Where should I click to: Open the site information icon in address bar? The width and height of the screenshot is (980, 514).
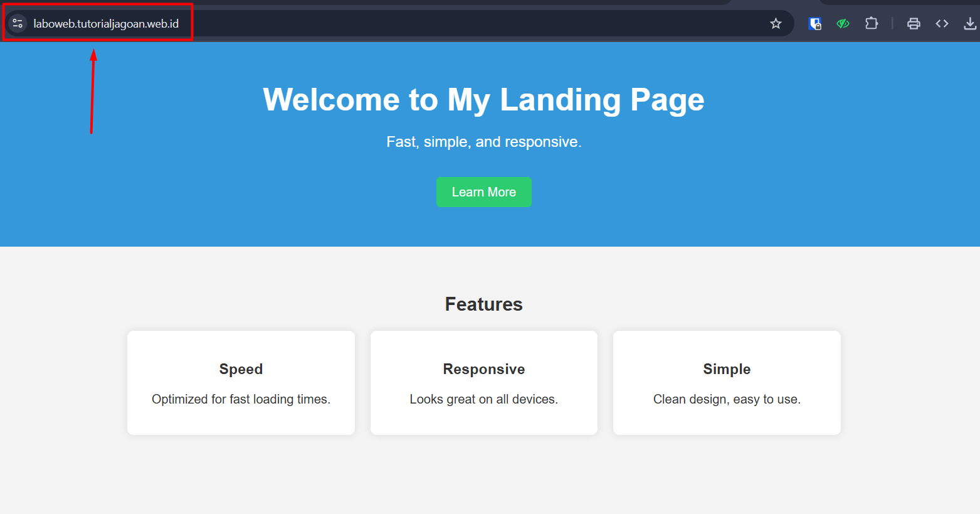[x=18, y=24]
